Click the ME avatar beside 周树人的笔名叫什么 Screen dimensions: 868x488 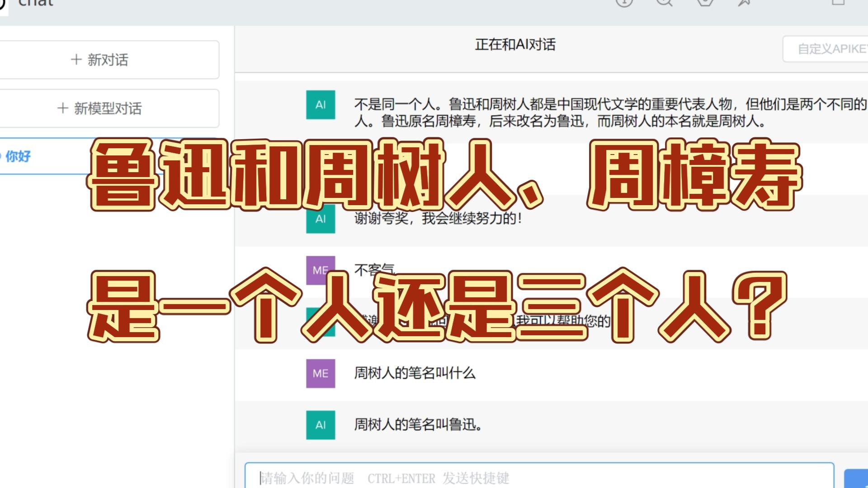click(321, 374)
